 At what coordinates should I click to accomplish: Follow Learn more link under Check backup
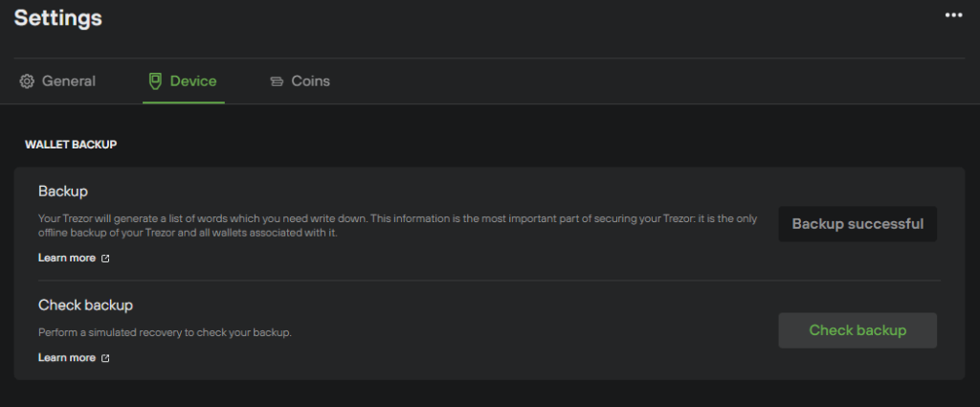pos(66,357)
